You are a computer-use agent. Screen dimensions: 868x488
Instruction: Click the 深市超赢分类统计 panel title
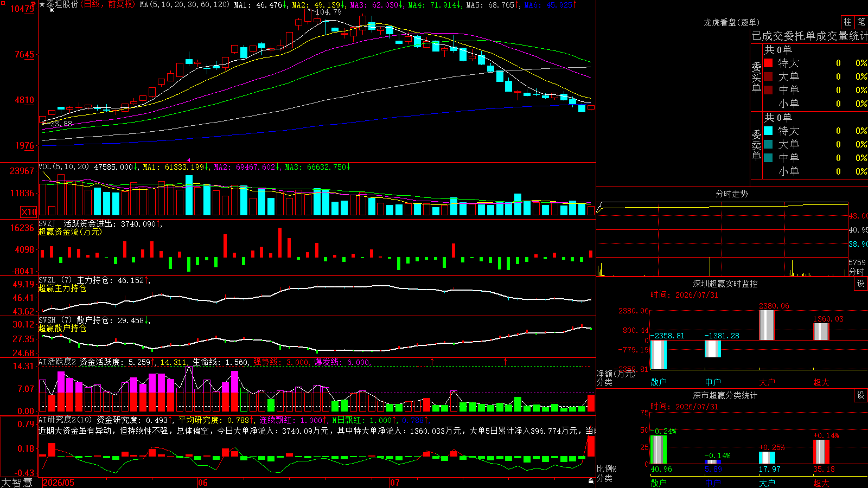coord(725,395)
